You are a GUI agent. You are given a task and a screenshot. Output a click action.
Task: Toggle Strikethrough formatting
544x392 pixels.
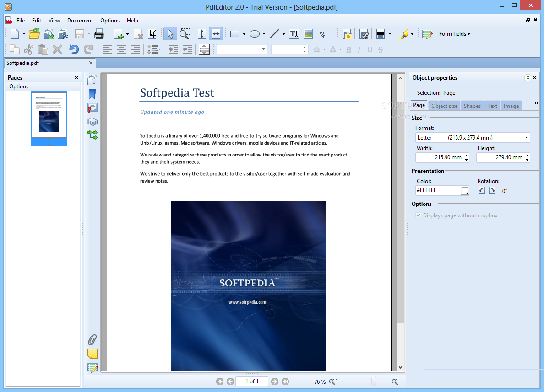click(x=381, y=50)
